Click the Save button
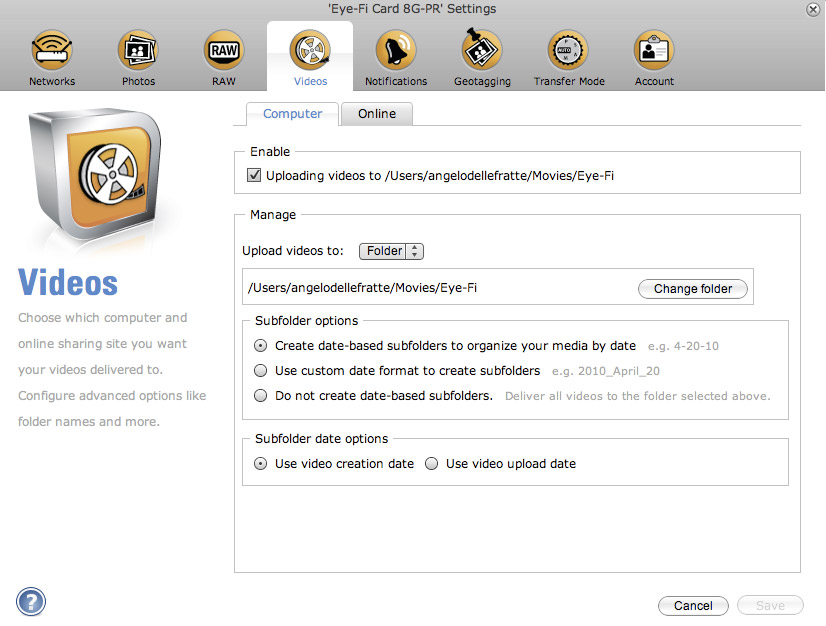The height and width of the screenshot is (626, 826). tap(770, 605)
